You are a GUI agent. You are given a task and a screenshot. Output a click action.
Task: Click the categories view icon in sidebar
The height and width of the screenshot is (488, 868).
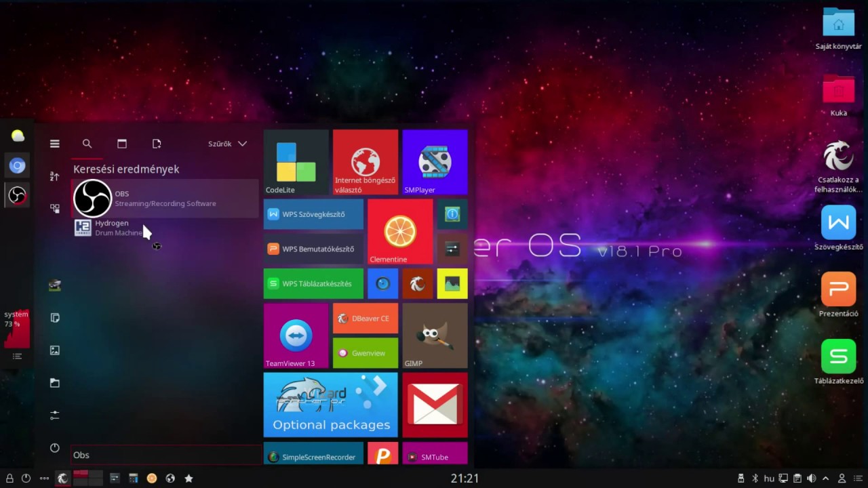click(55, 209)
